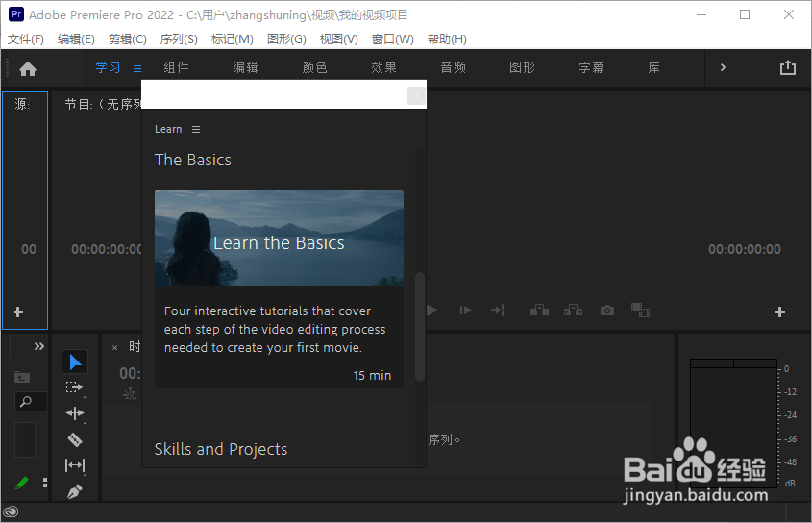Switch to the 图形 workspace
Image resolution: width=812 pixels, height=523 pixels.
click(x=522, y=67)
